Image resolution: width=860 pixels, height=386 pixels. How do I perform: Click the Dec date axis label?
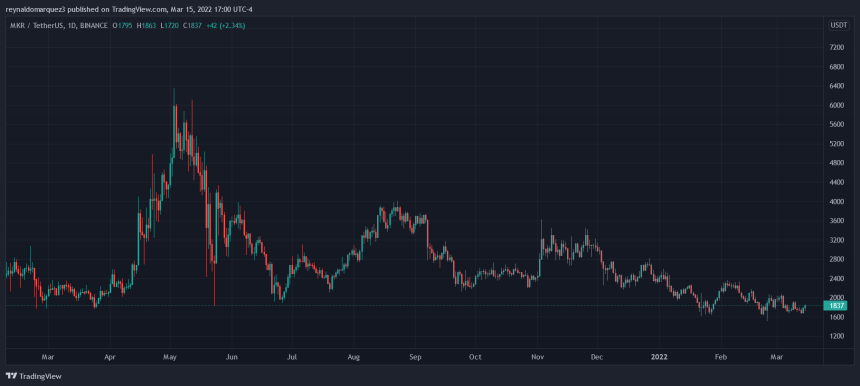[597, 357]
